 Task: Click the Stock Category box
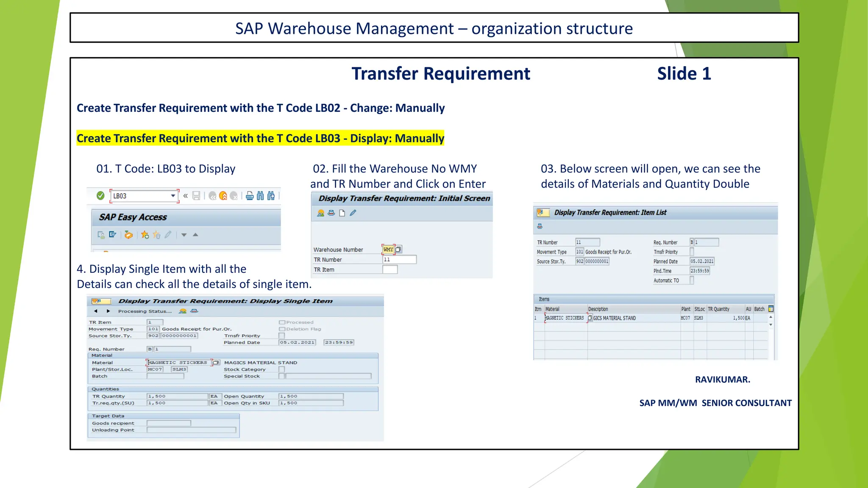tap(281, 369)
